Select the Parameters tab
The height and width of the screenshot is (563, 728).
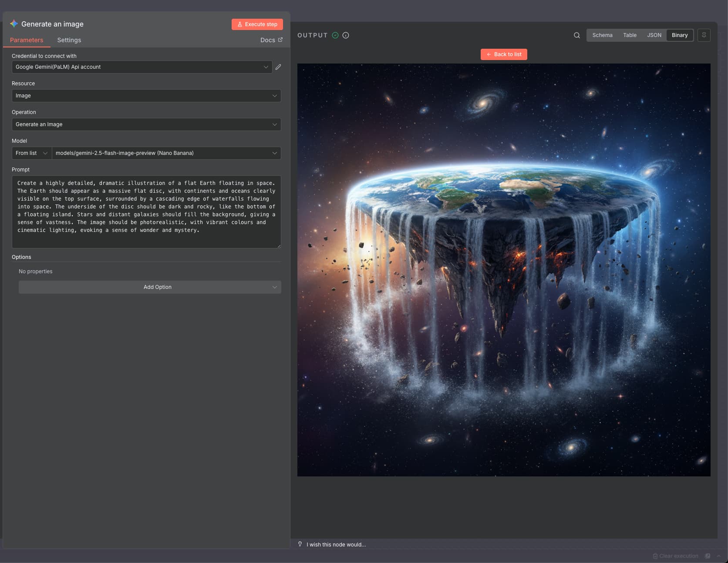point(27,40)
